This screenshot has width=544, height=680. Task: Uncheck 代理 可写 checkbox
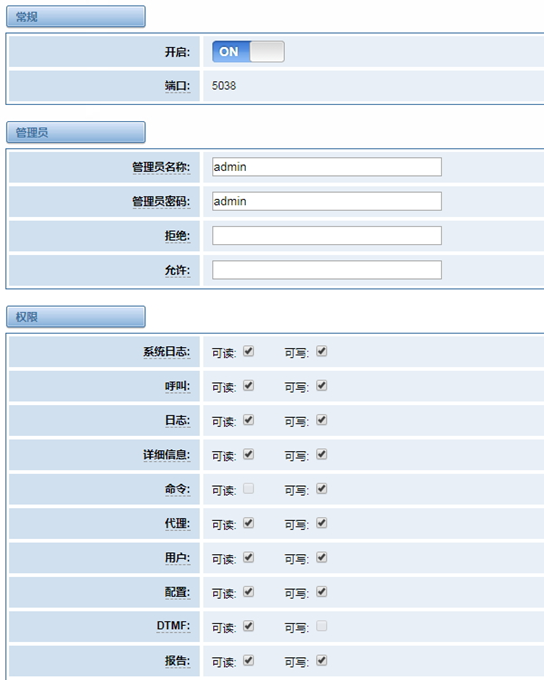tap(321, 523)
